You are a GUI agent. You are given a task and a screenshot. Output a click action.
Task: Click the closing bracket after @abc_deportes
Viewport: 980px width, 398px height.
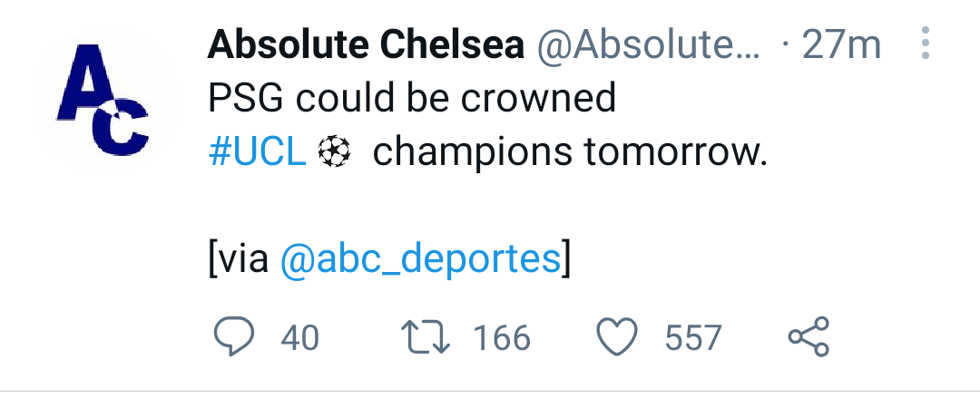(566, 259)
